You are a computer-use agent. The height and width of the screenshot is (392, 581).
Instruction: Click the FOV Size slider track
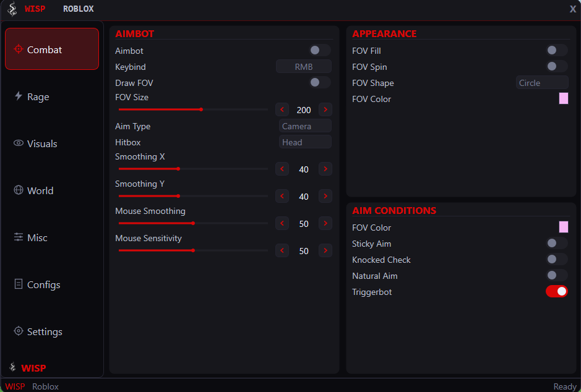pyautogui.click(x=193, y=109)
